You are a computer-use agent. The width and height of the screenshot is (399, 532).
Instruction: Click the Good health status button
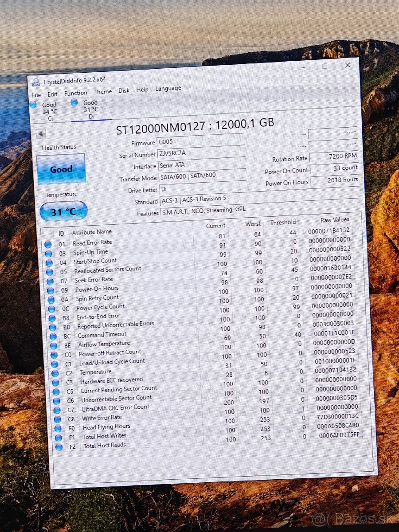point(61,169)
